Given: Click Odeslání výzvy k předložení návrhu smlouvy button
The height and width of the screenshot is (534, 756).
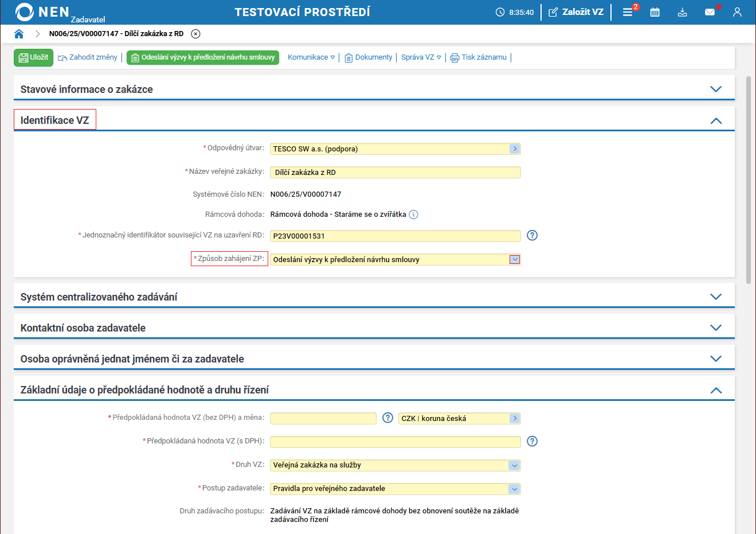Looking at the screenshot, I should tap(203, 57).
